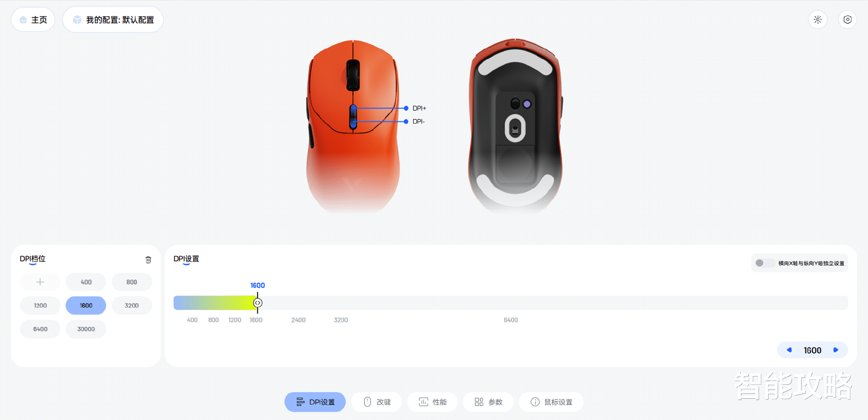Viewport: 868px width, 420px height.
Task: Select the 30000 DPI level
Action: click(x=86, y=329)
